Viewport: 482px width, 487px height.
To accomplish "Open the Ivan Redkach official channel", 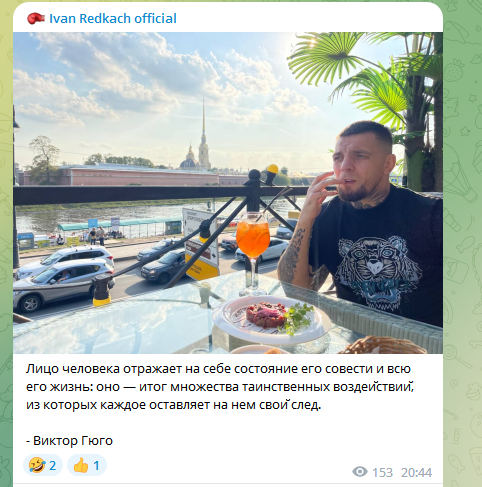I will pos(113,18).
